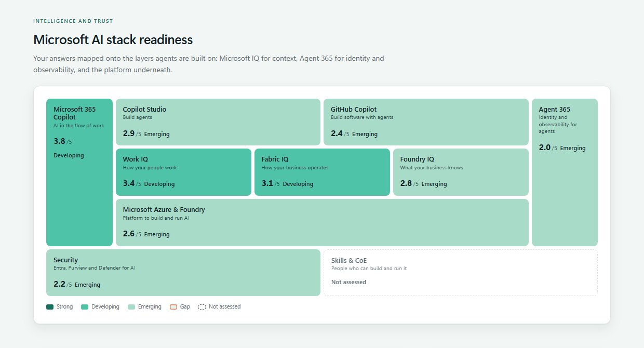Click 'People who can build and run it'
Viewport: 644px width, 348px height.
point(369,269)
